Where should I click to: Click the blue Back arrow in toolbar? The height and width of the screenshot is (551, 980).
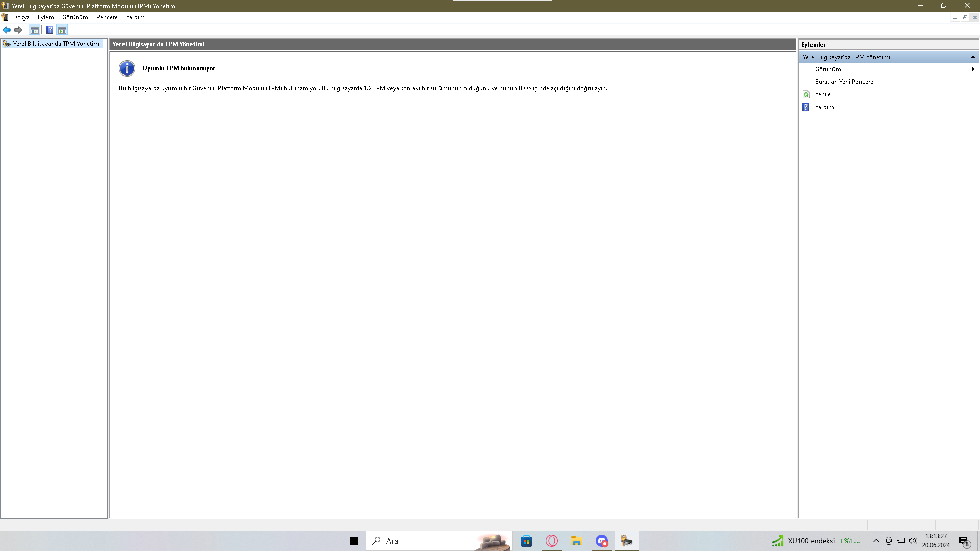(7, 30)
